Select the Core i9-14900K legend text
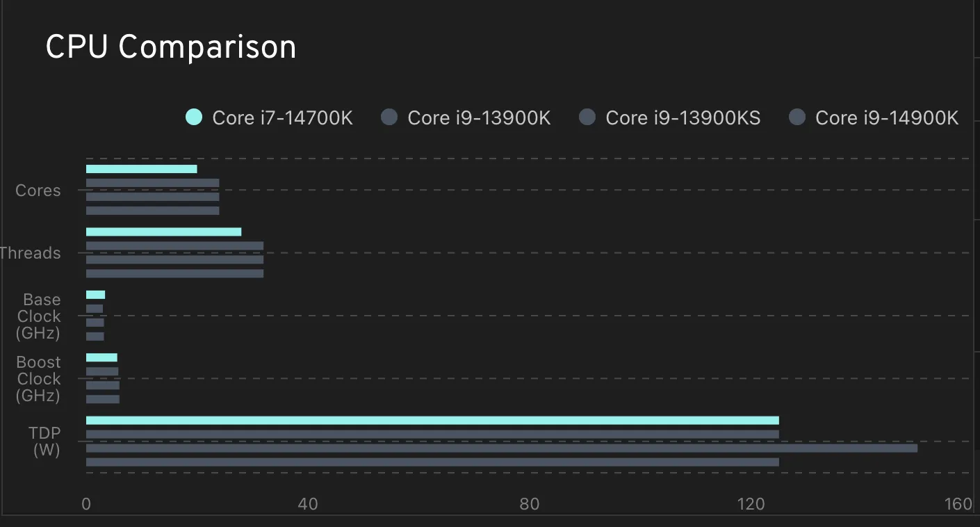 pyautogui.click(x=887, y=118)
